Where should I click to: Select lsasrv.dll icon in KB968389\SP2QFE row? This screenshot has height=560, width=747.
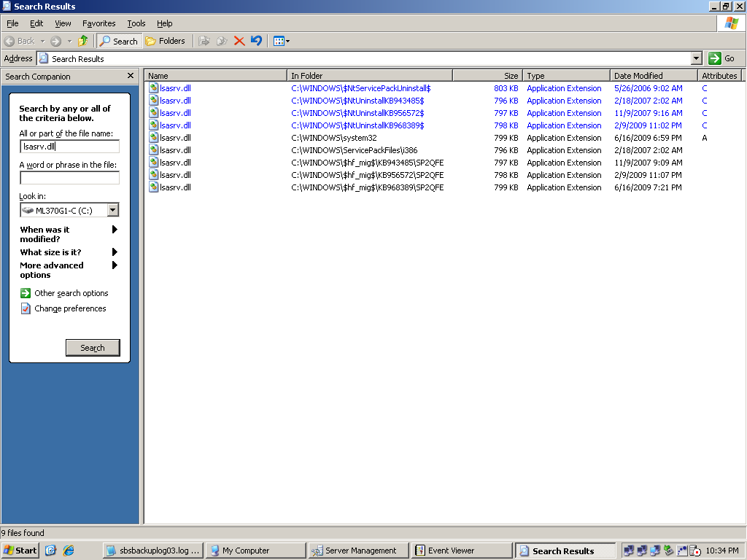153,187
